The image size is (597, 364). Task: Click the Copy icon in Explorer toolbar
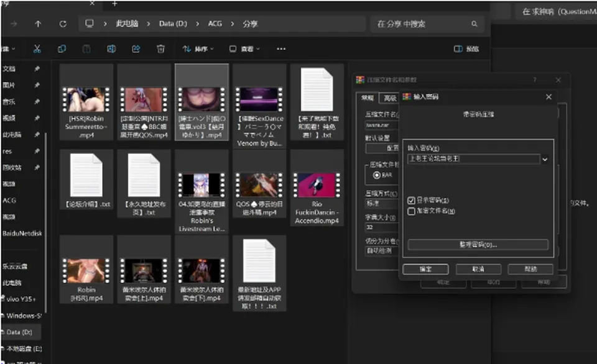tap(62, 48)
